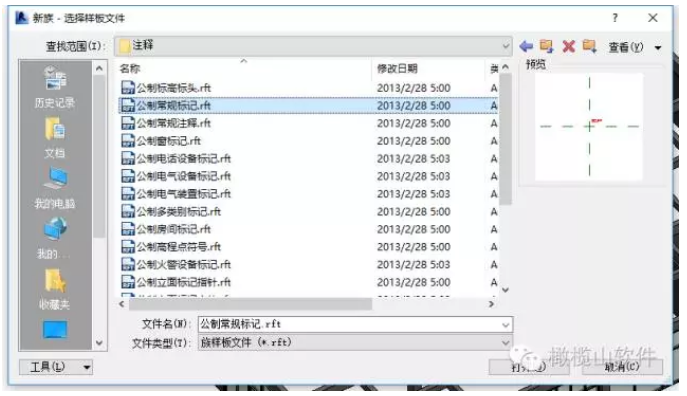Screen dimensions: 687x396
Task: Open the 历史记录 history shortcut
Action: click(x=55, y=87)
